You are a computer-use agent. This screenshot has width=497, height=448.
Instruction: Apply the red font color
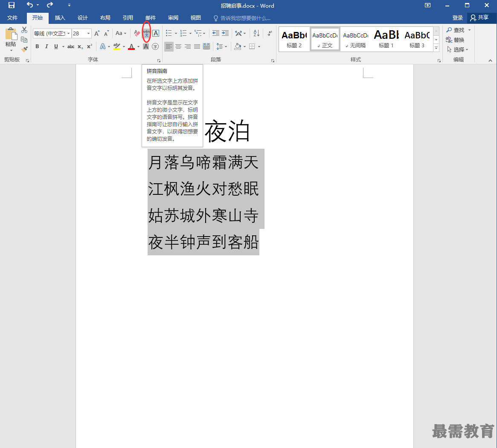[x=131, y=46]
